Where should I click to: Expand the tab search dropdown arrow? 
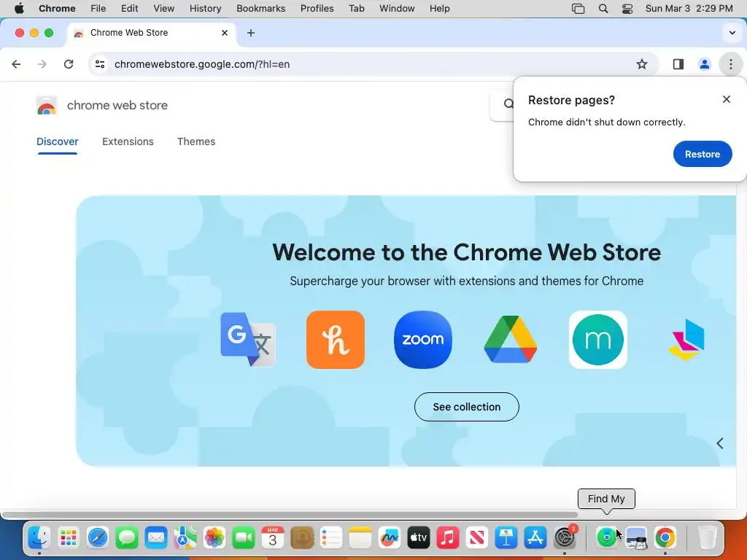click(x=732, y=33)
